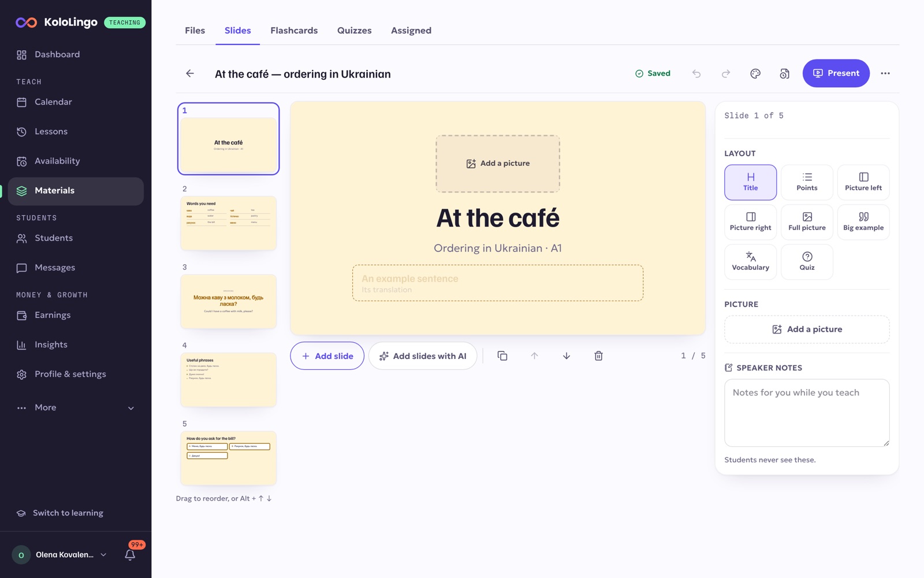Viewport: 924px width, 578px height.
Task: Delete the slide with trash icon
Action: click(598, 356)
